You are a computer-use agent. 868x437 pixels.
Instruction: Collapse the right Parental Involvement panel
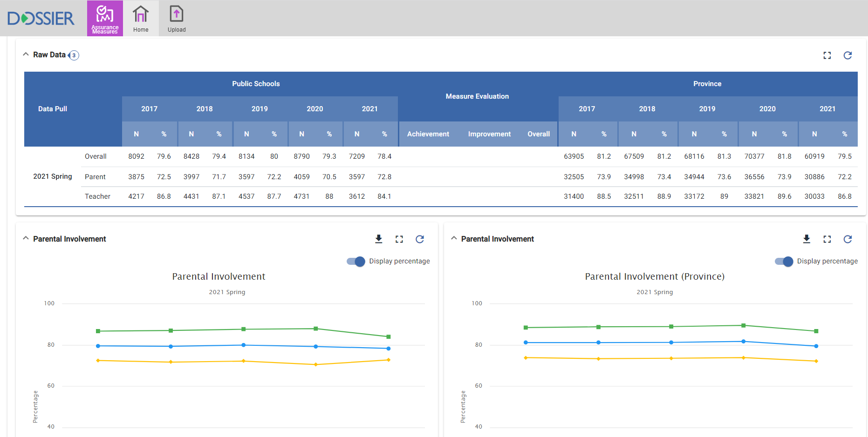pyautogui.click(x=454, y=238)
